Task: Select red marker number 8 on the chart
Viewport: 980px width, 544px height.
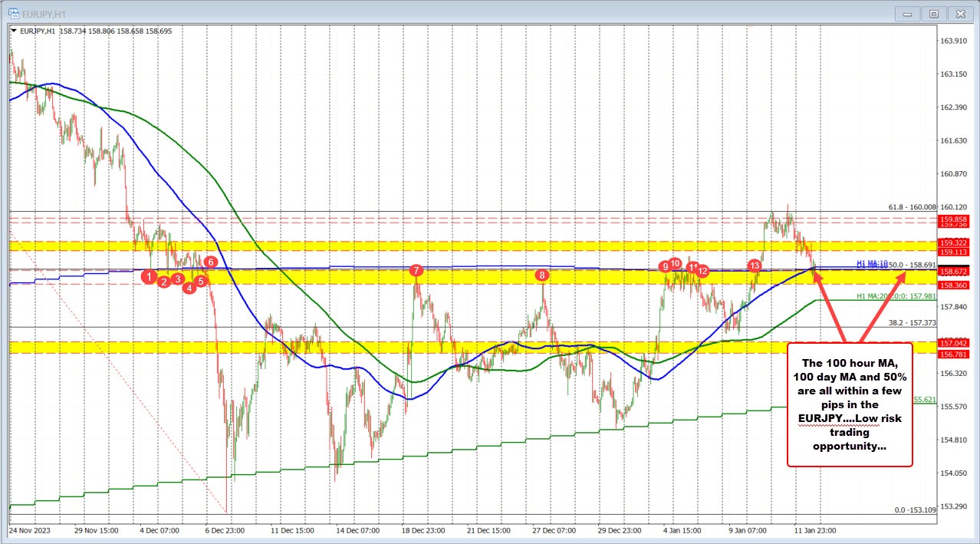Action: [x=543, y=274]
